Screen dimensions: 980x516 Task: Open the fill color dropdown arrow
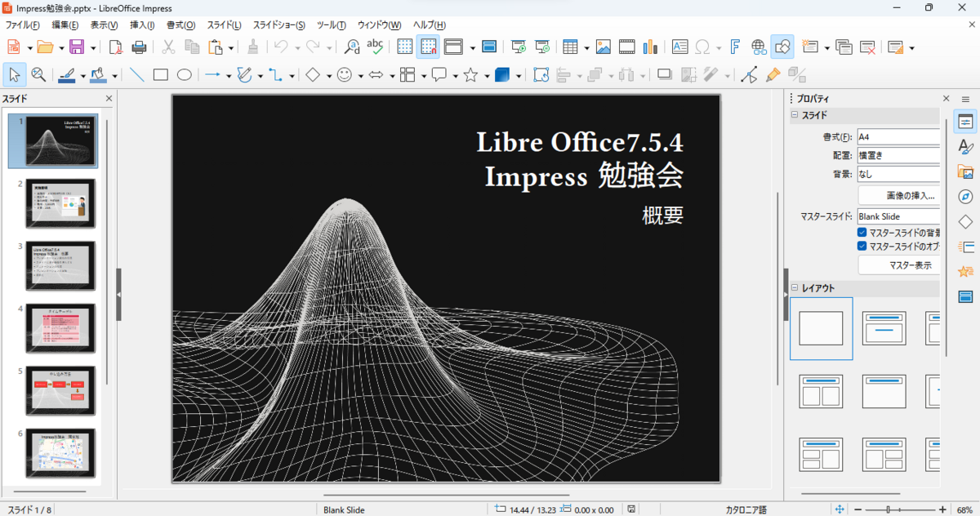tap(114, 76)
